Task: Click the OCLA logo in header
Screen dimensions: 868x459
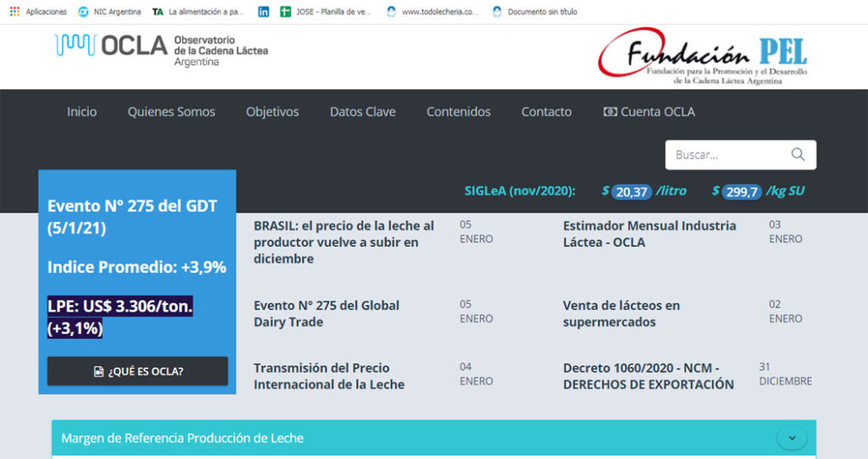Action: [161, 49]
